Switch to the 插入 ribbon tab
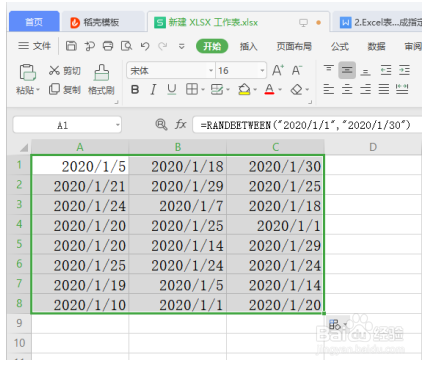Image resolution: width=433 pixels, height=367 pixels. 249,46
